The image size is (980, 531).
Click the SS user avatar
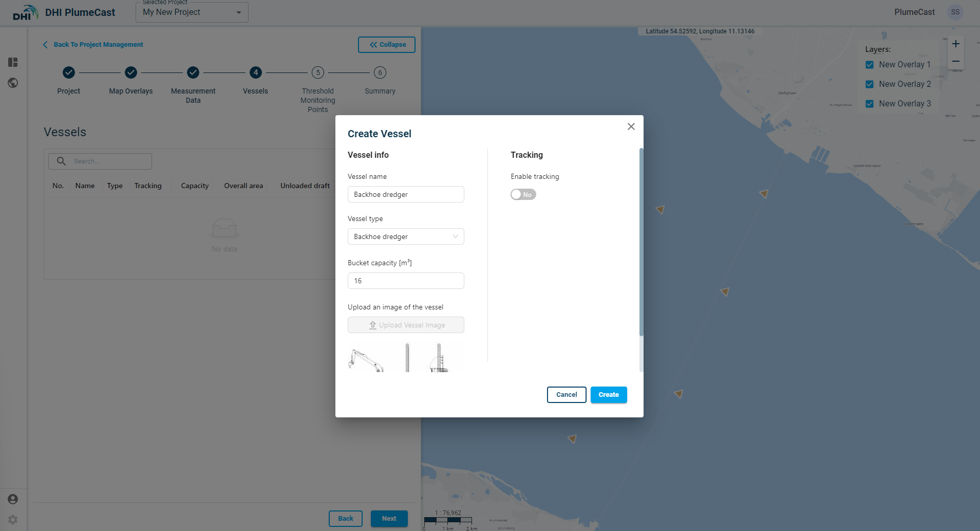955,12
